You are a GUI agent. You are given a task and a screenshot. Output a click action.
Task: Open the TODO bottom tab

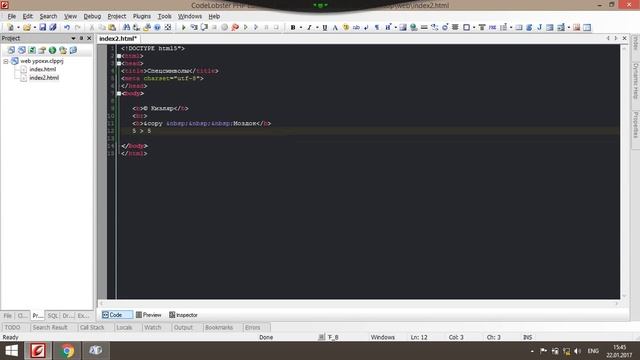coord(12,327)
